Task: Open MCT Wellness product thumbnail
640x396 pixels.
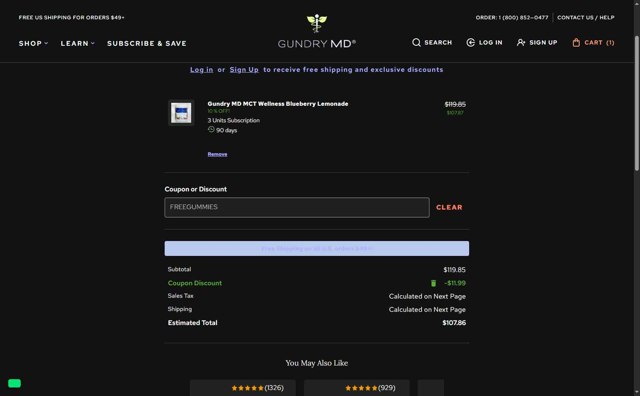Action: [181, 113]
